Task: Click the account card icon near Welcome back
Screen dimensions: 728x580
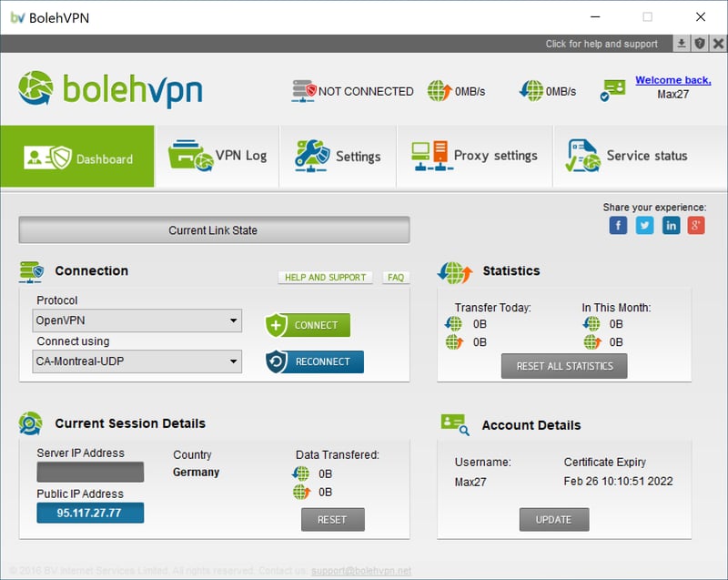Action: pos(612,90)
